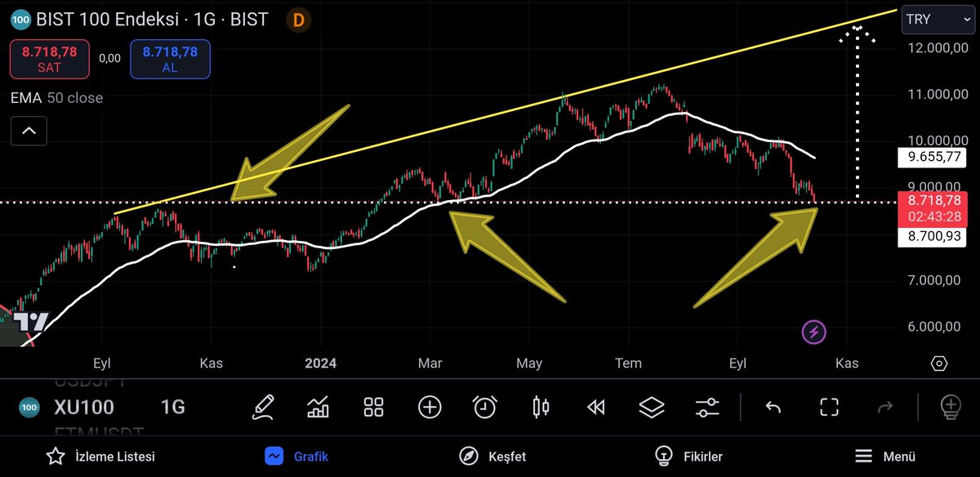Open chart settings sliders icon
The width and height of the screenshot is (980, 477).
coord(707,407)
